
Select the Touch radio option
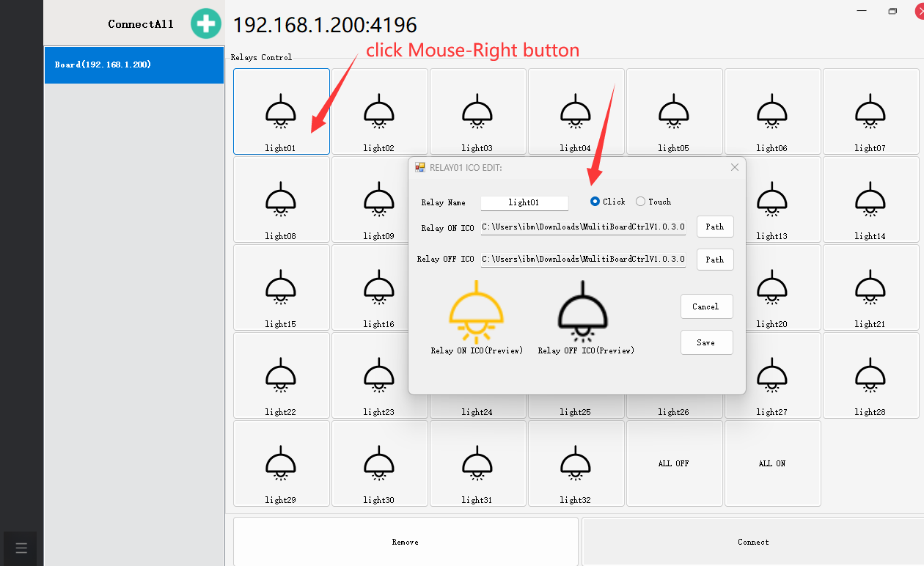[x=641, y=202]
